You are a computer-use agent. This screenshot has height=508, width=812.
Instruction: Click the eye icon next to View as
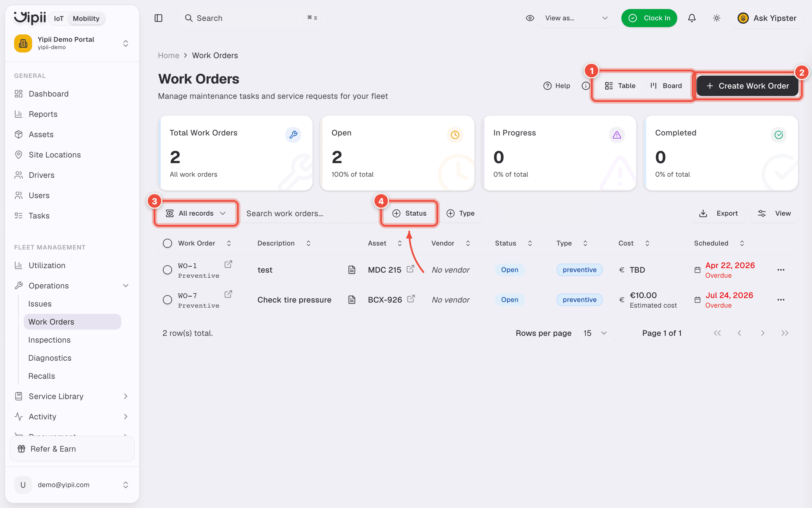(530, 18)
